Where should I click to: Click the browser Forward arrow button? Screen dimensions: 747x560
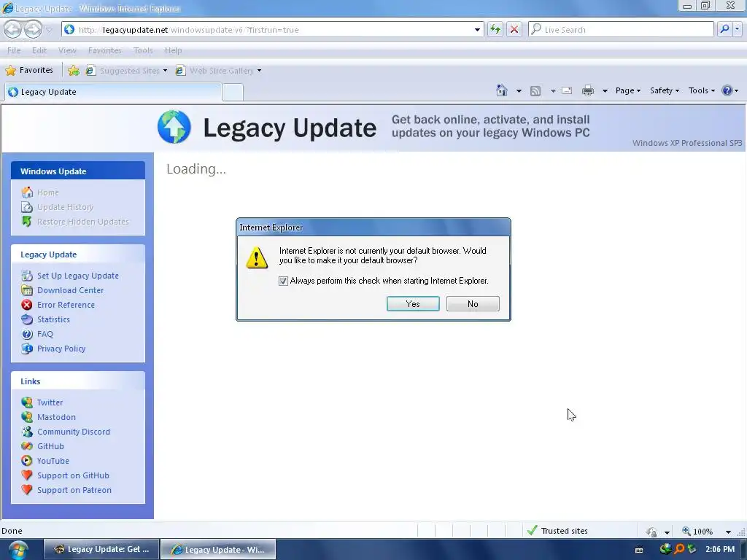(x=33, y=29)
